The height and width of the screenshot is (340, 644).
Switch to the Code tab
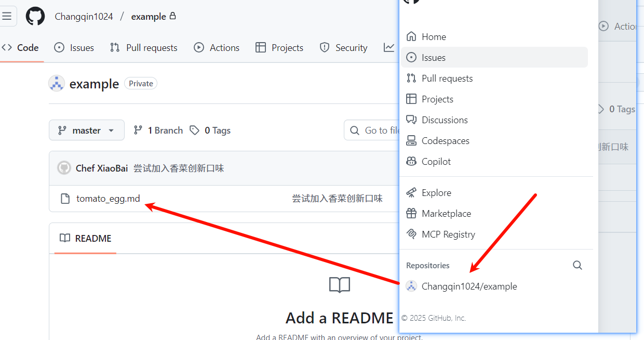pos(20,48)
